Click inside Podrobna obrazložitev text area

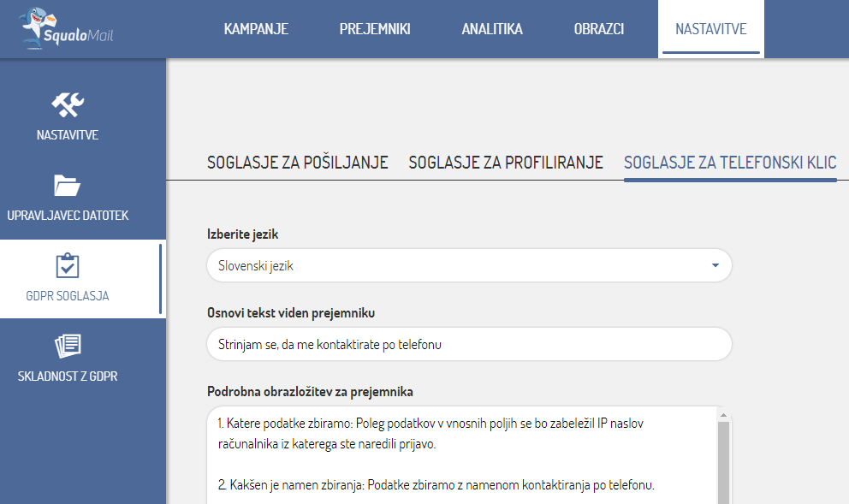[x=462, y=454]
